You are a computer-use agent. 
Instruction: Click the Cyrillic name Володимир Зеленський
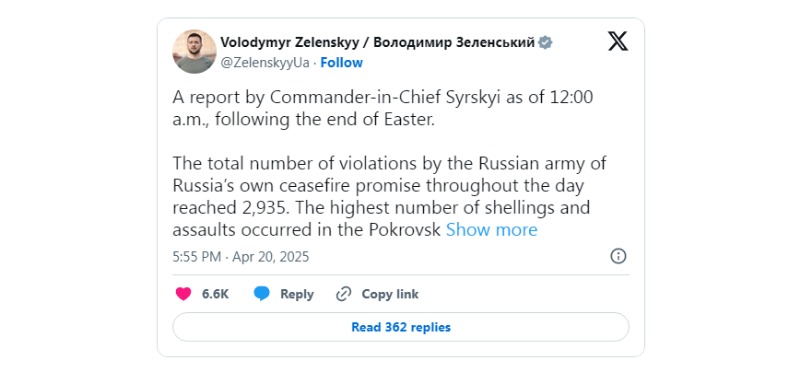point(454,43)
